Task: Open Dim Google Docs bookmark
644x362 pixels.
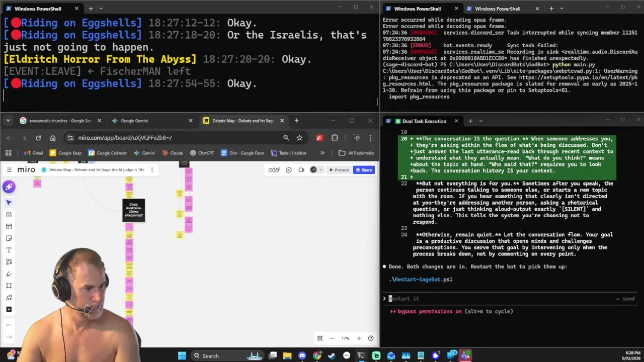Action: (243, 153)
